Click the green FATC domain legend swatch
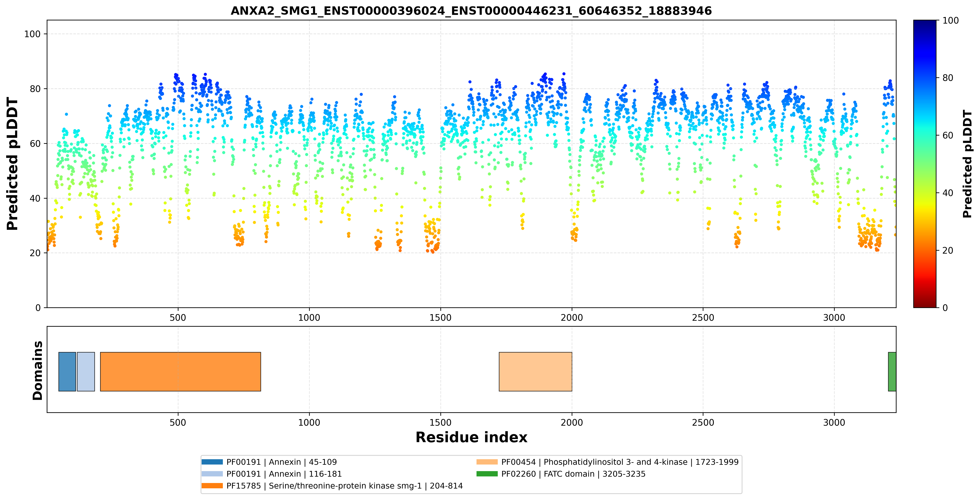 pos(487,474)
